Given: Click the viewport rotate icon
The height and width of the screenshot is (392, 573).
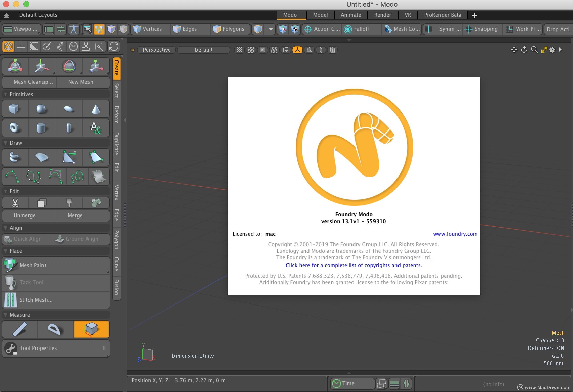Looking at the screenshot, I should click(524, 50).
